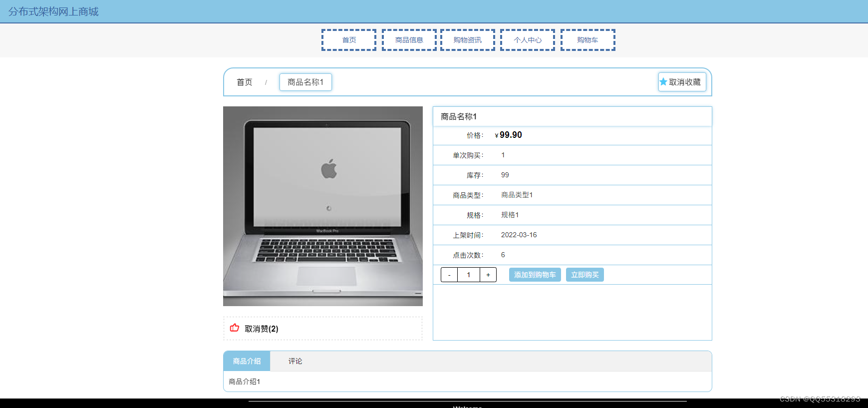Screen dimensions: 868x408
Task: Click the quantity input field showing 1
Action: [469, 275]
